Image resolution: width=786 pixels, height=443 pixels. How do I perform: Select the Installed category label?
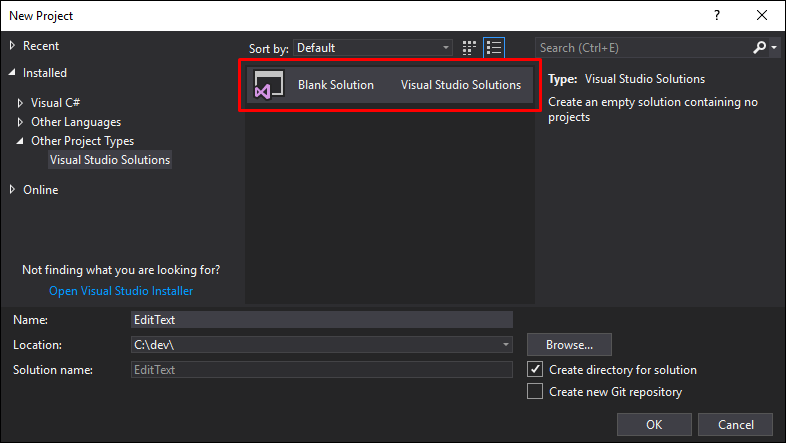(45, 73)
